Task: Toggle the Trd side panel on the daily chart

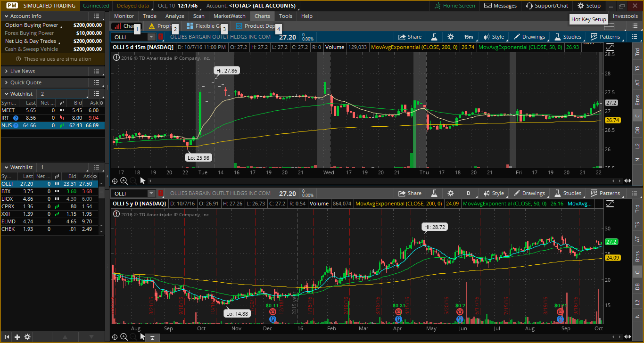Action: click(637, 208)
